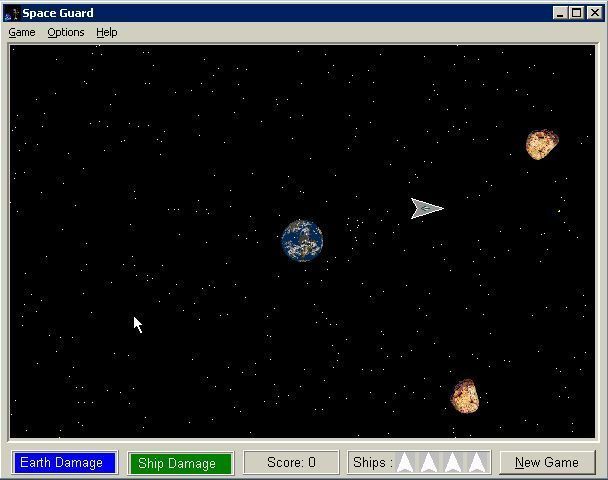Click the Score display field
The width and height of the screenshot is (608, 480).
point(291,463)
